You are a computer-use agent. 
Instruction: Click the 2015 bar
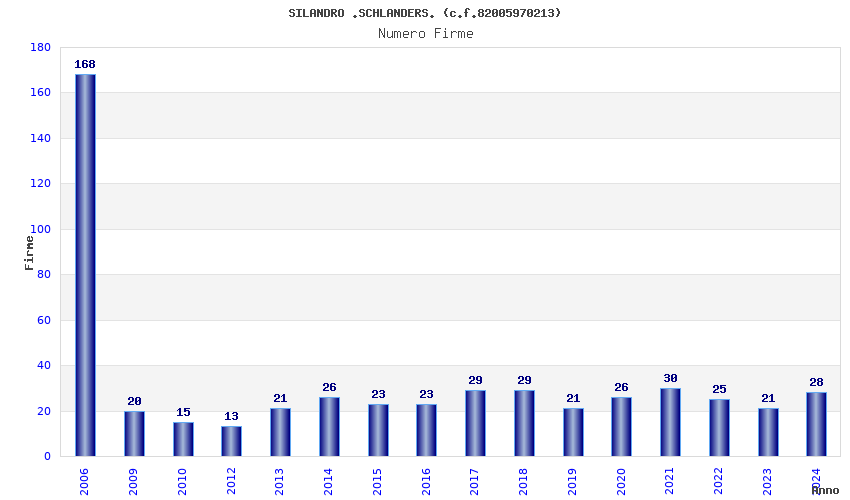tap(378, 430)
